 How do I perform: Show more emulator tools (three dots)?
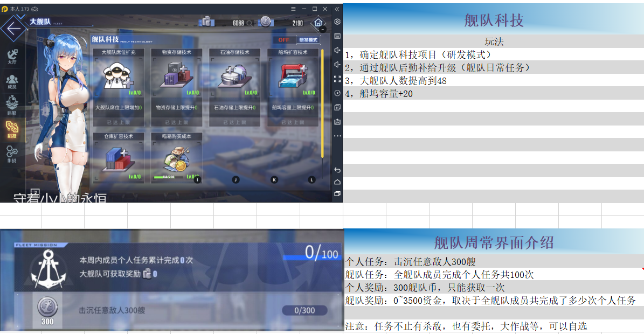(x=337, y=136)
